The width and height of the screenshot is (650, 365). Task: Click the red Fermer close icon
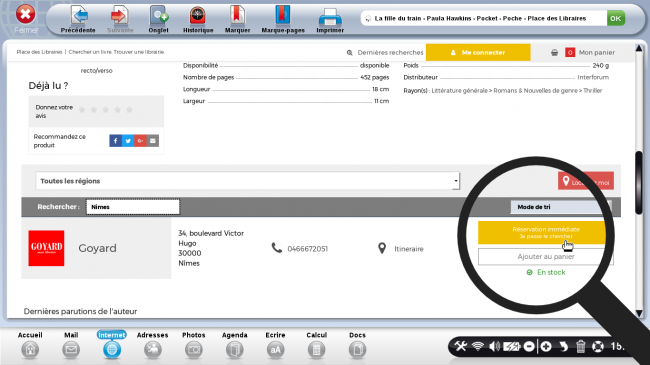pos(26,15)
